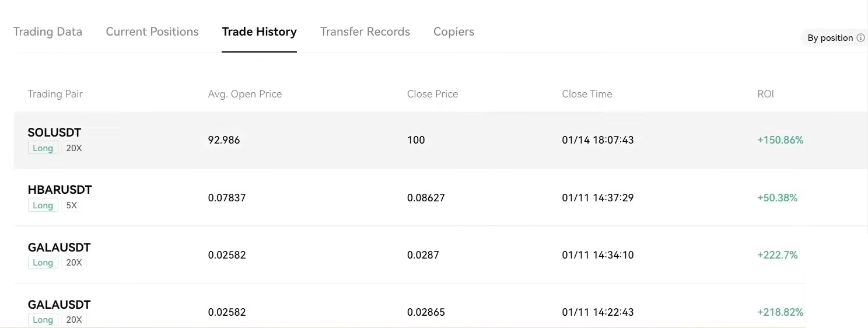
Task: Click info icon beside By position
Action: pyautogui.click(x=860, y=38)
